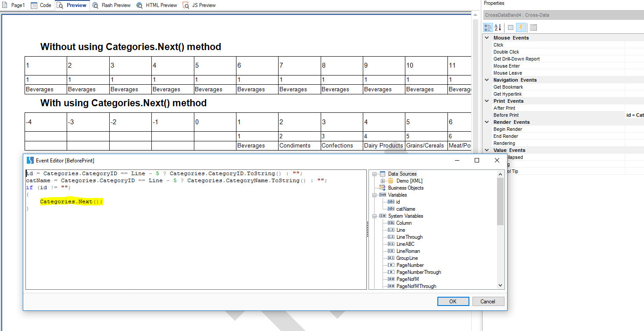
Task: Open the Flash Preview tab
Action: (x=111, y=5)
